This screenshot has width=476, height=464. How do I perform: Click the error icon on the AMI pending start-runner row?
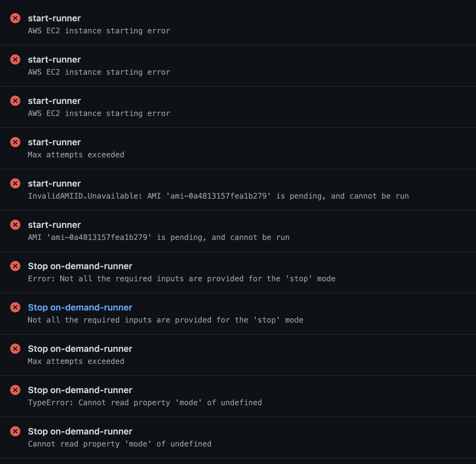[15, 225]
